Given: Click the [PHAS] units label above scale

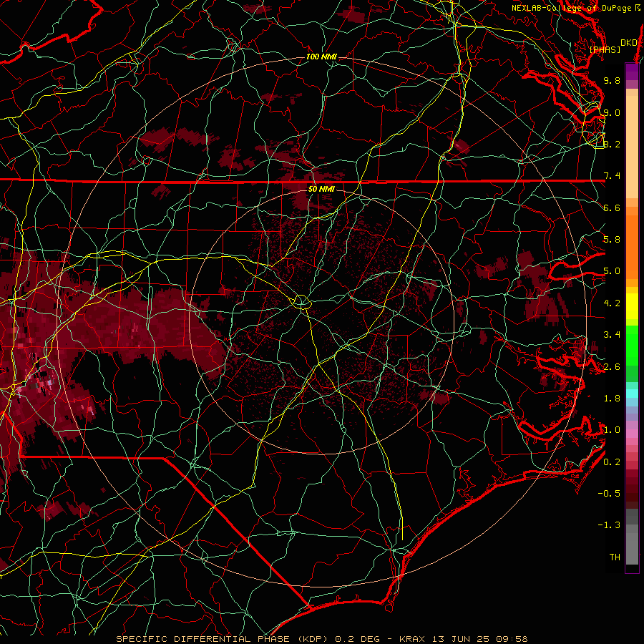Looking at the screenshot, I should 605,49.
